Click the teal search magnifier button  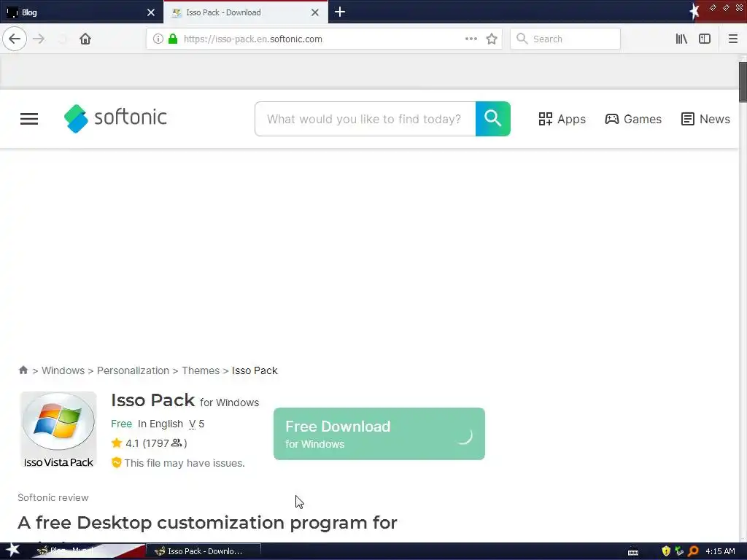[492, 119]
